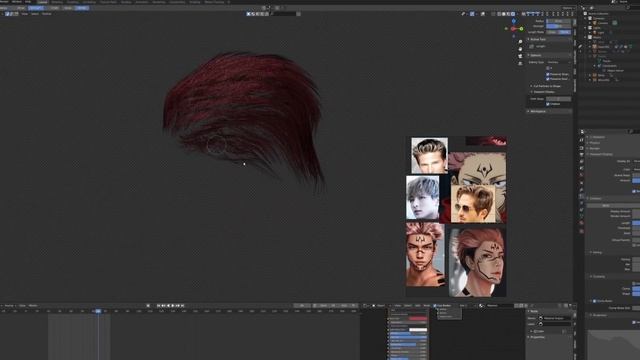Open the red Material properties tab icon
640x360 pixels.
coord(582,222)
